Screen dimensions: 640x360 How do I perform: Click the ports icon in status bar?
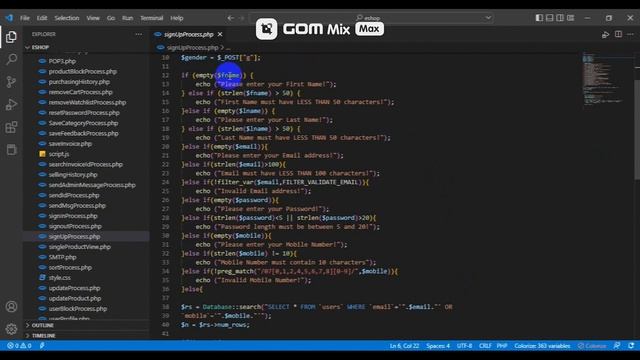pos(42,346)
